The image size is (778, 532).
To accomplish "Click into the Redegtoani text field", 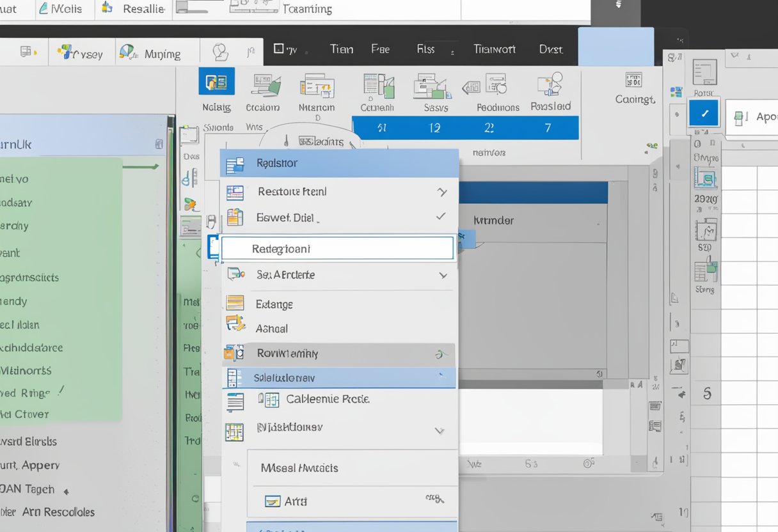I will tap(337, 249).
